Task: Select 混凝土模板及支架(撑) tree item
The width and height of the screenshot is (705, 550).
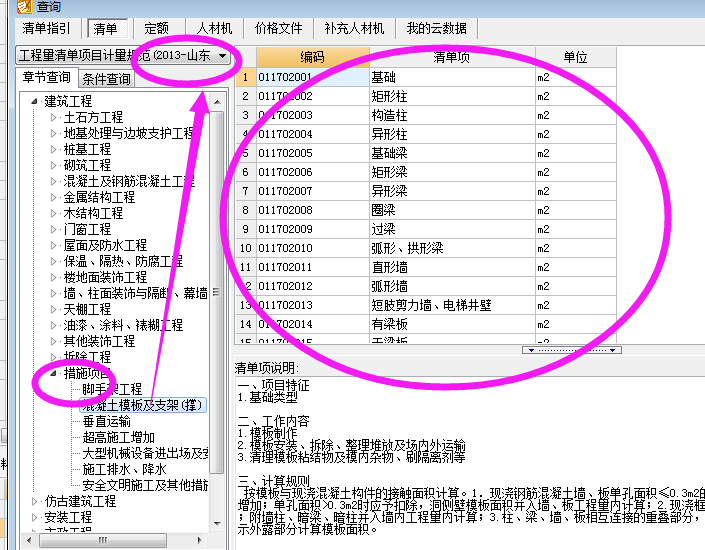Action: pos(143,405)
